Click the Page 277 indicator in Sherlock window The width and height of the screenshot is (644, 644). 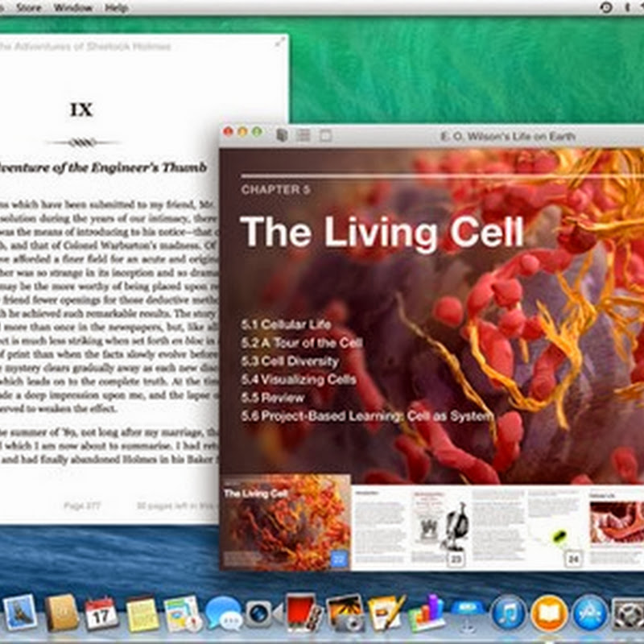[82, 506]
